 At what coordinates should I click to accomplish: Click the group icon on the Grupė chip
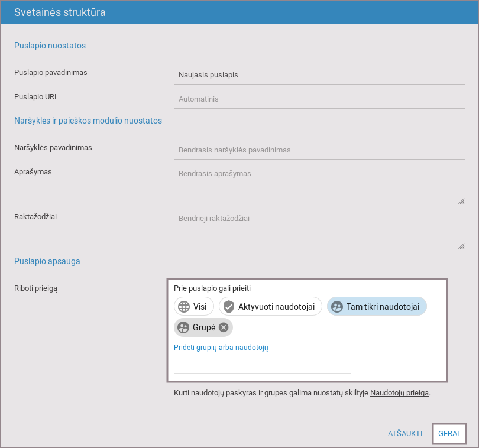pyautogui.click(x=183, y=327)
